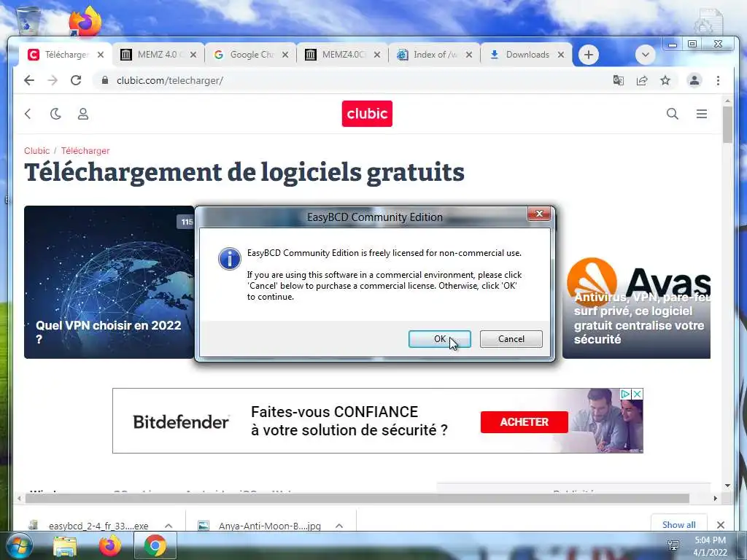Switch to the Index of tab

coord(433,55)
